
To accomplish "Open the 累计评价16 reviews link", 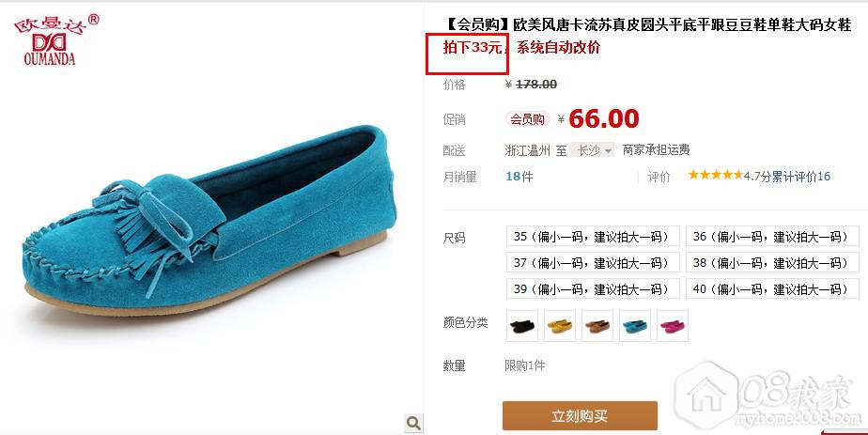I will [x=801, y=176].
